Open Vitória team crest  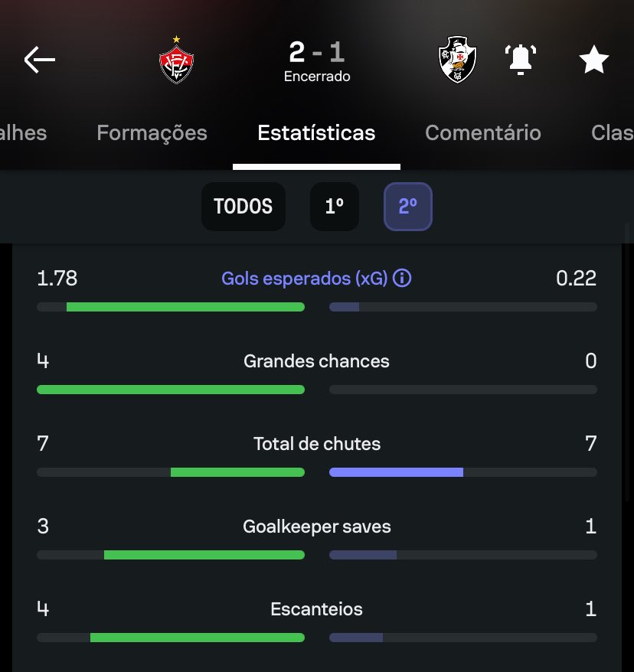click(x=176, y=60)
